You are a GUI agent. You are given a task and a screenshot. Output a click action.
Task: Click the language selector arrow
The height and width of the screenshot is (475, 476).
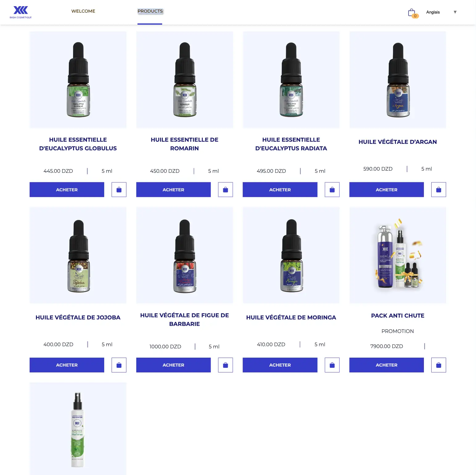pos(455,12)
